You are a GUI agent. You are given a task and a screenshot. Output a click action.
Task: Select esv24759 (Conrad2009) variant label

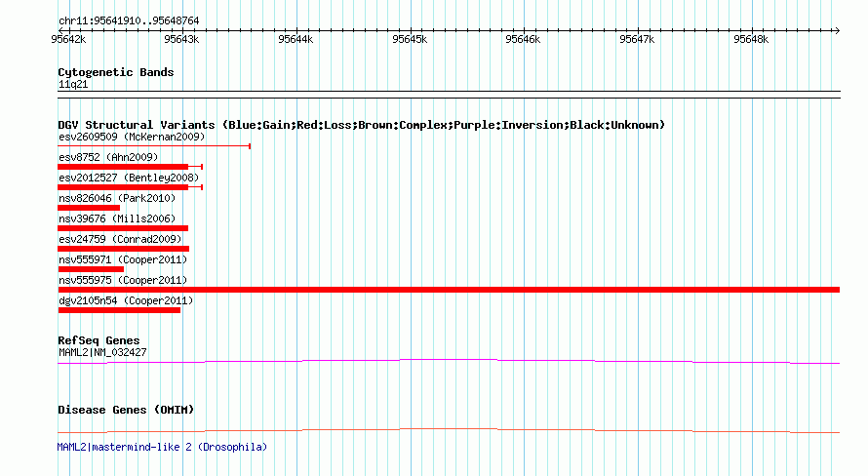120,239
